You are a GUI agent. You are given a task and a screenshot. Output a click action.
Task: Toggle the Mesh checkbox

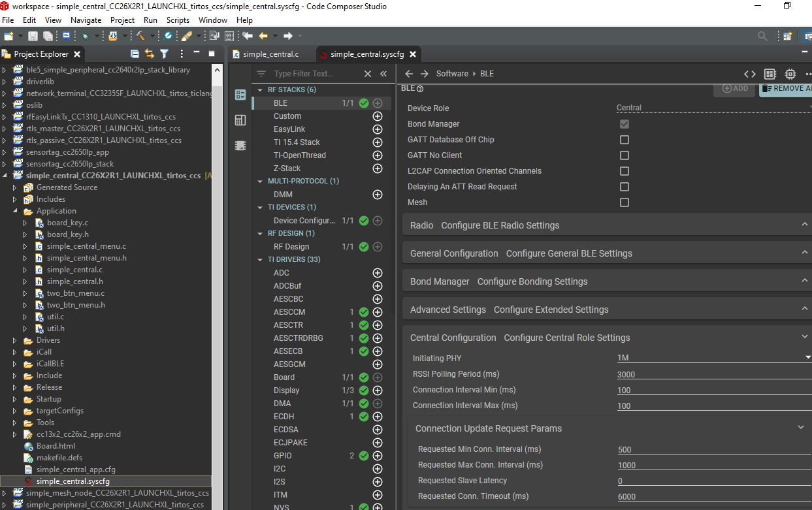(625, 202)
